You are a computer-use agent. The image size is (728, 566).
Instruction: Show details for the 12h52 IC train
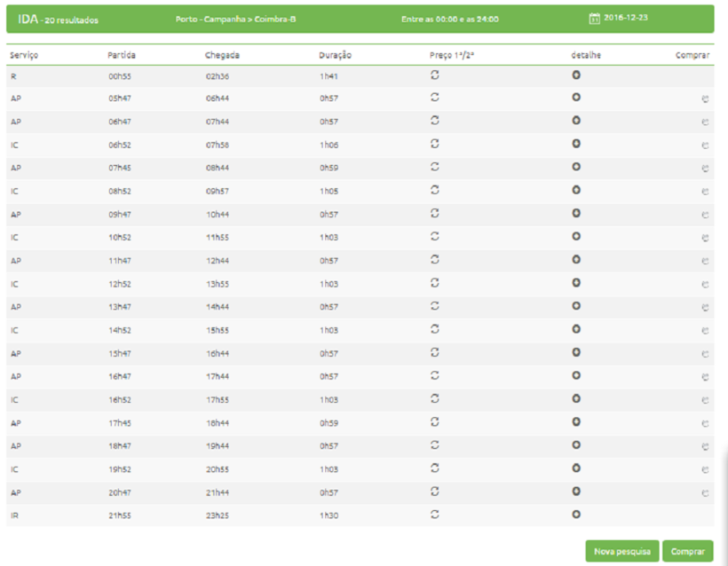pos(576,282)
